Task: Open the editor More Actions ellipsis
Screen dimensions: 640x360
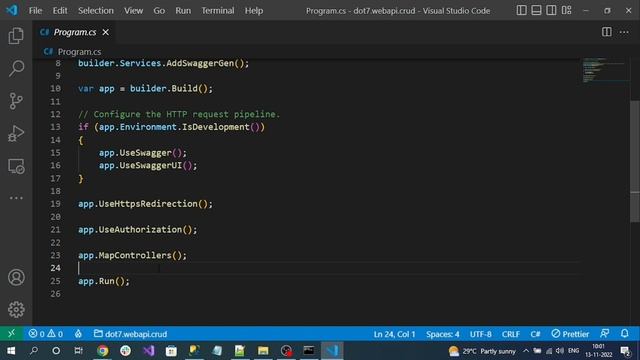Action: [624, 32]
